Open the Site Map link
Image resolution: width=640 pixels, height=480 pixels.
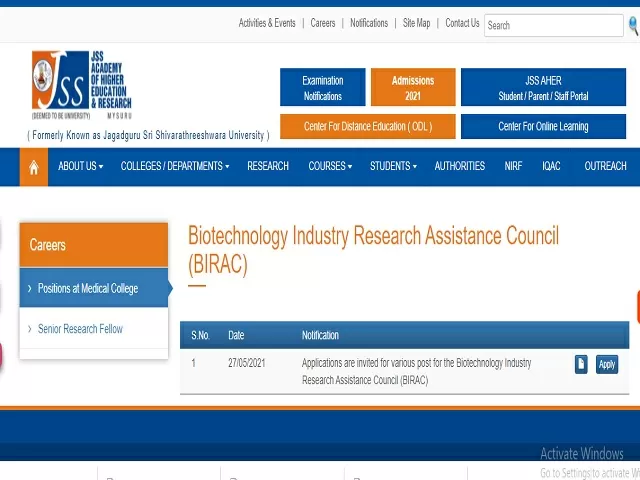[x=416, y=23]
